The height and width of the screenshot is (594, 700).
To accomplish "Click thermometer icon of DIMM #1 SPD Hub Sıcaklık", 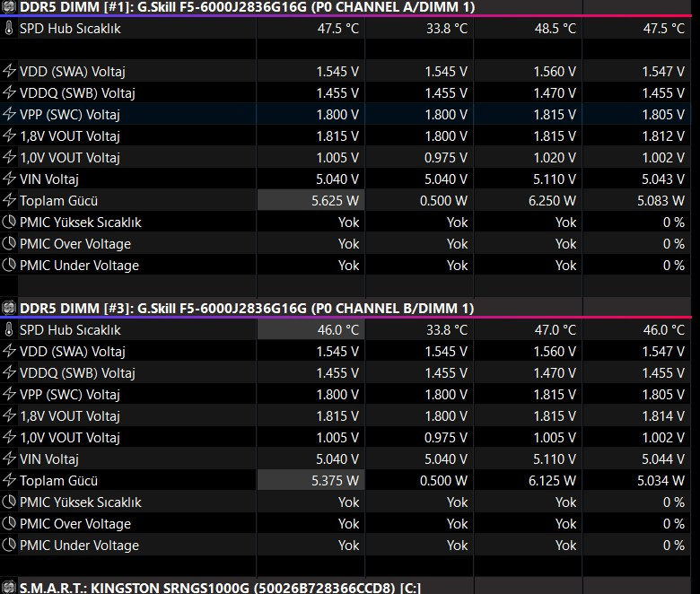I will point(9,28).
